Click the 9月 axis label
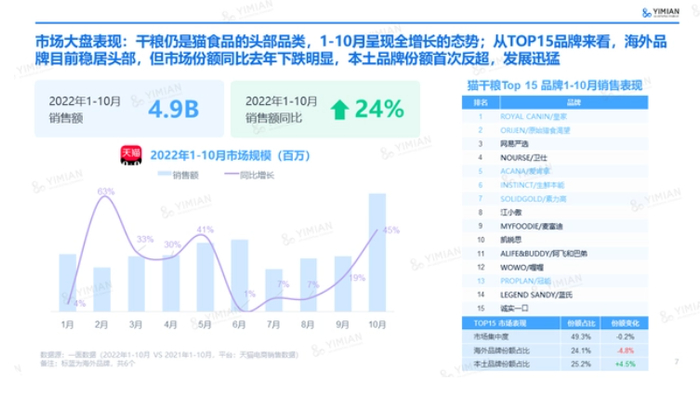The height and width of the screenshot is (407, 700). point(342,324)
